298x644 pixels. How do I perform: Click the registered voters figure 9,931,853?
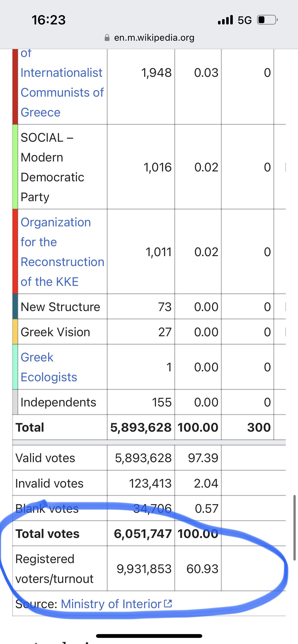144,569
